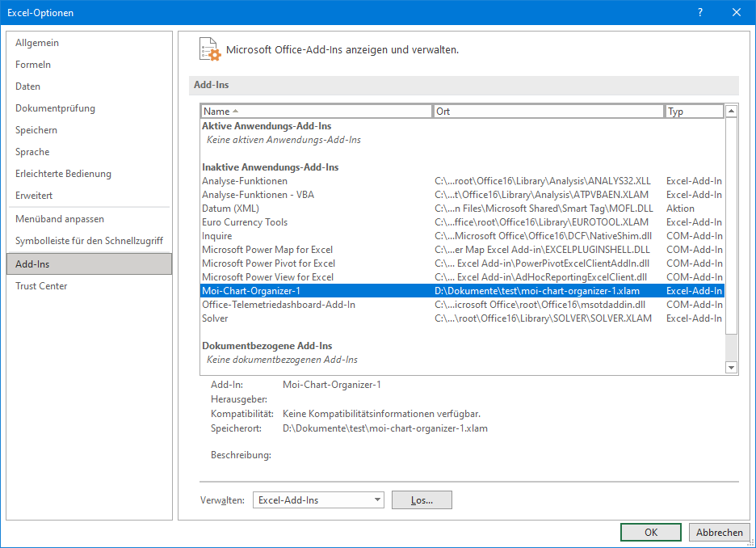Click the ANALYS32.XLL path cell
Image resolution: width=756 pixels, height=548 pixels.
[543, 181]
